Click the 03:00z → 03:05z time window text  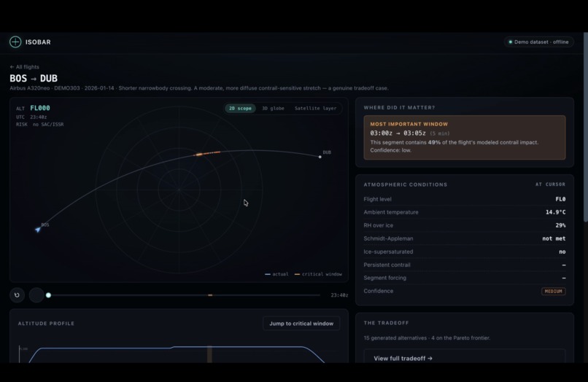pos(398,133)
